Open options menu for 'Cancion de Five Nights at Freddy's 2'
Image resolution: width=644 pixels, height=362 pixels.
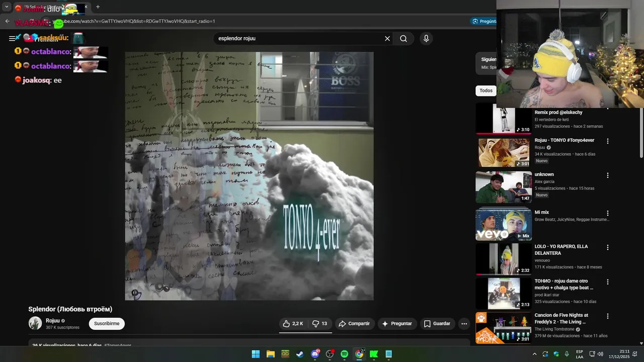608,316
